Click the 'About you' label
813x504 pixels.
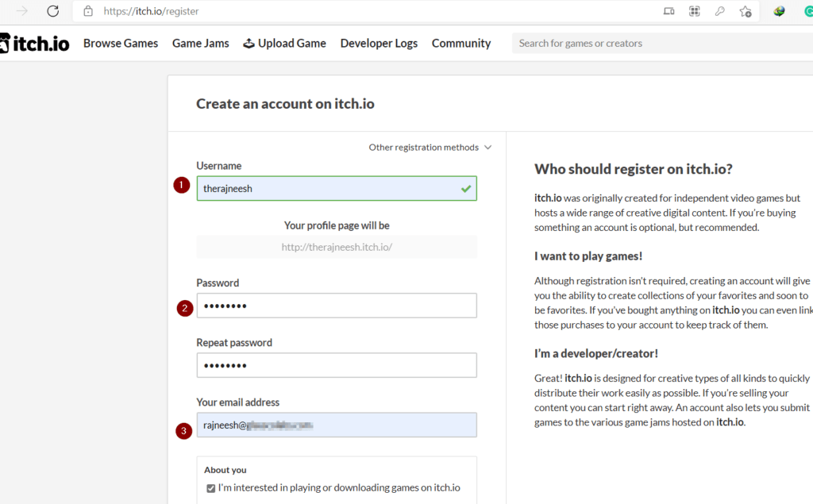point(225,470)
